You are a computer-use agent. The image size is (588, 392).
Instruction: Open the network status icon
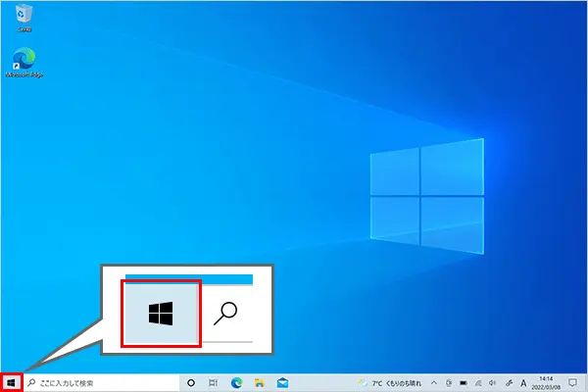(478, 383)
